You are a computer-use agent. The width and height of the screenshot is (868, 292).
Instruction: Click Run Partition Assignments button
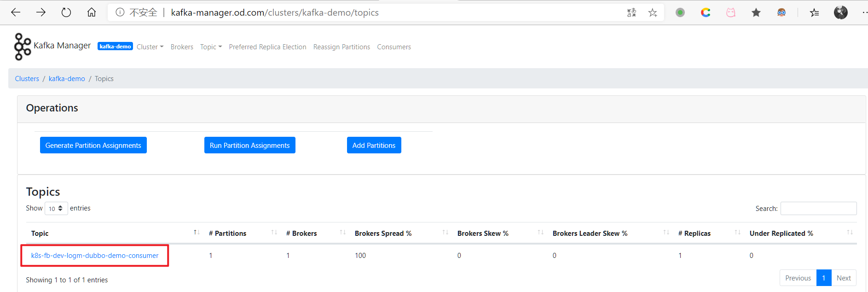pos(250,145)
